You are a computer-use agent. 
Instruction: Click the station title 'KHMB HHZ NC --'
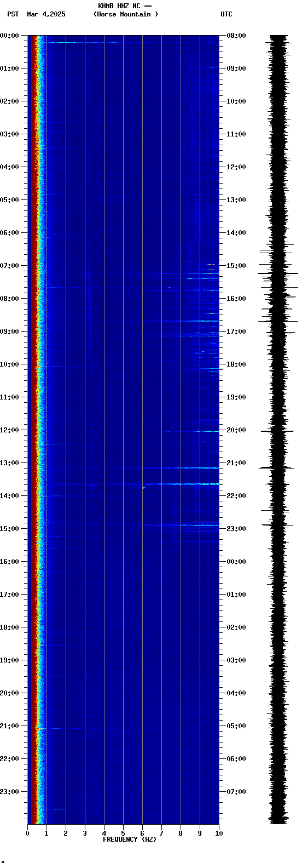click(x=125, y=6)
